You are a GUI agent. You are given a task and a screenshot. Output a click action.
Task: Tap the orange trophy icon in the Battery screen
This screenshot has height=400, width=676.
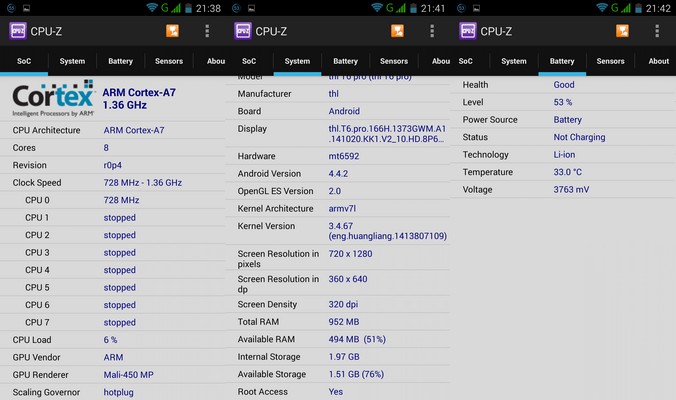[622, 31]
